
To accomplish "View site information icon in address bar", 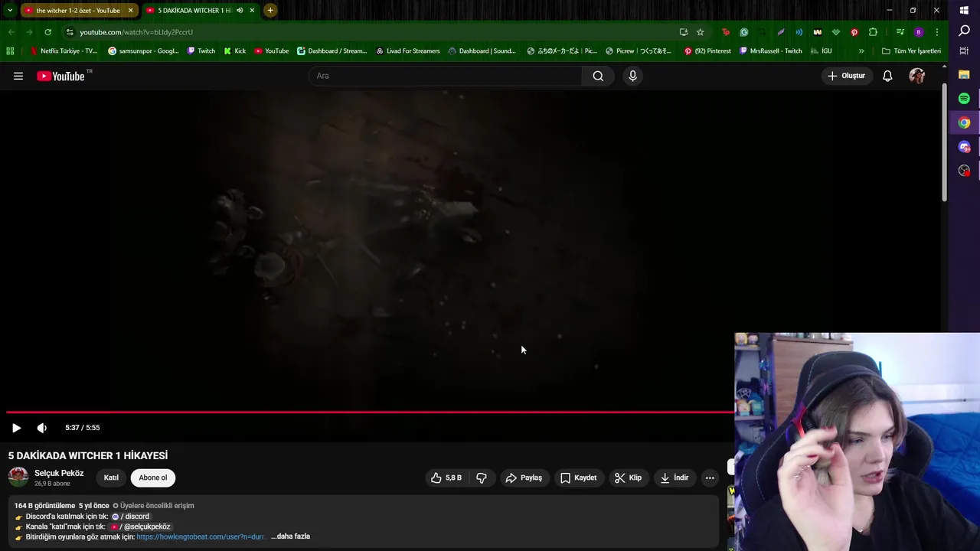I will [70, 32].
